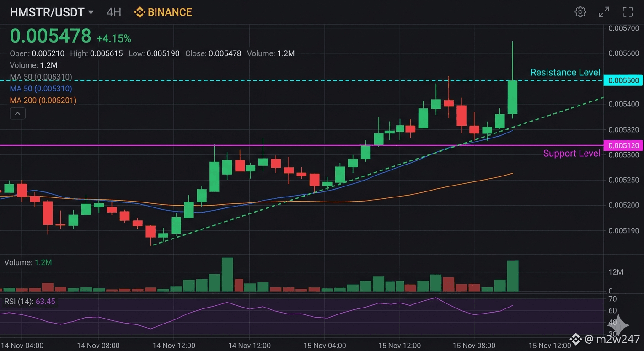Select the Support Level text label
This screenshot has width=644, height=351.
coord(572,154)
